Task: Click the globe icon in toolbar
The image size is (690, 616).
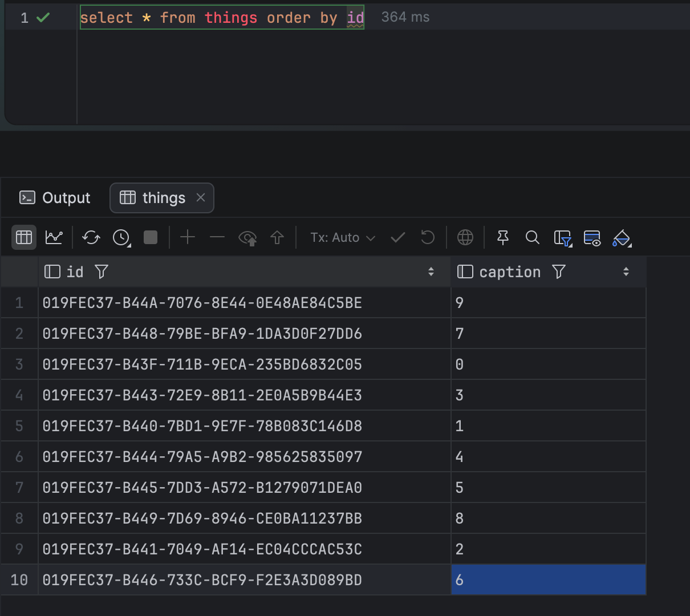Action: pos(465,237)
